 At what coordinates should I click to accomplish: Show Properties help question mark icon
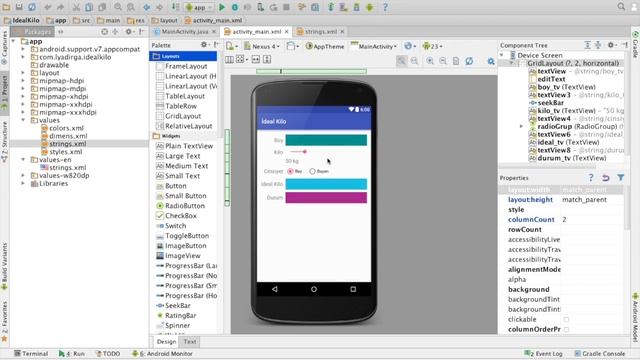[x=591, y=178]
